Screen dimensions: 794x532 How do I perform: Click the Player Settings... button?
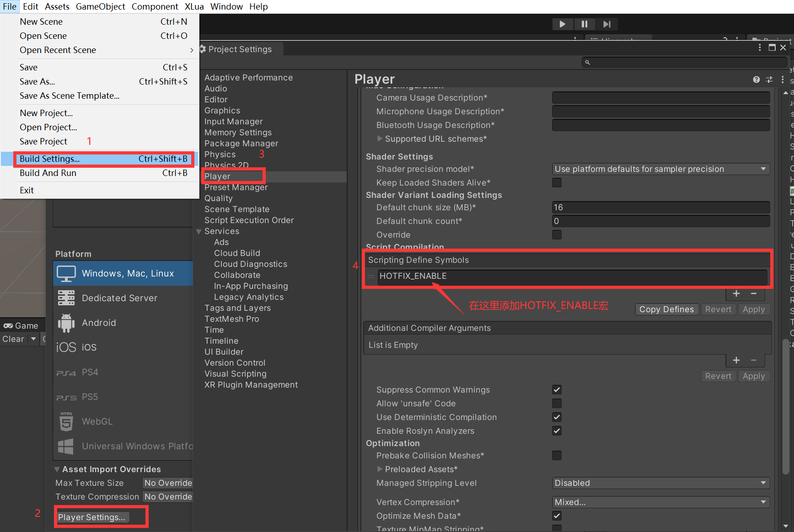click(92, 517)
